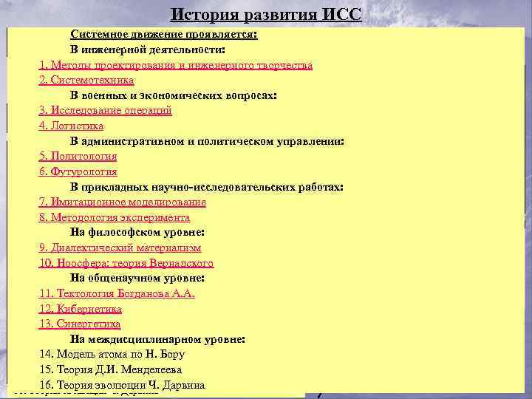Click the text 'На общенаучном уровне:'
The width and height of the screenshot is (532, 399).
pos(137,279)
